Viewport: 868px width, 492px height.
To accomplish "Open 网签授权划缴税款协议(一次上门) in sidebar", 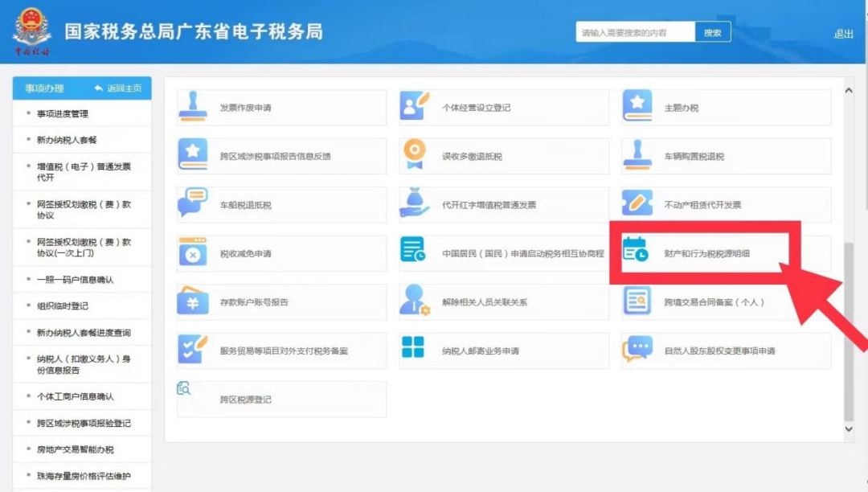I will tap(82, 248).
